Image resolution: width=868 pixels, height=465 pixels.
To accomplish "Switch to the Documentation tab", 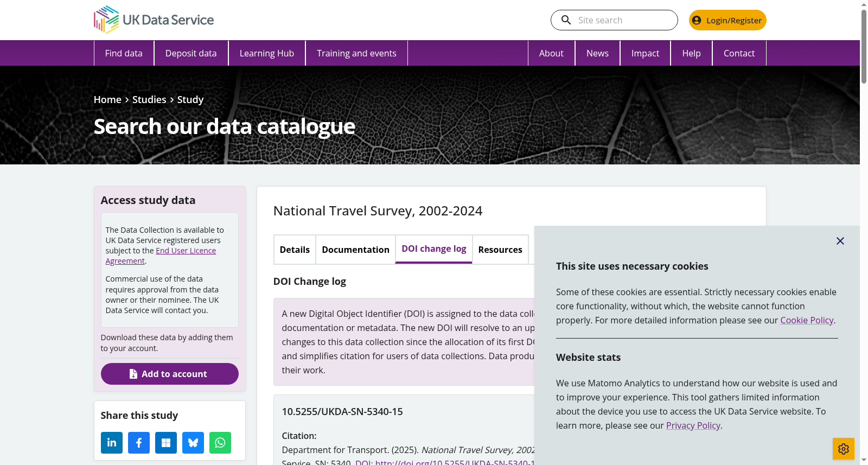I will click(355, 250).
